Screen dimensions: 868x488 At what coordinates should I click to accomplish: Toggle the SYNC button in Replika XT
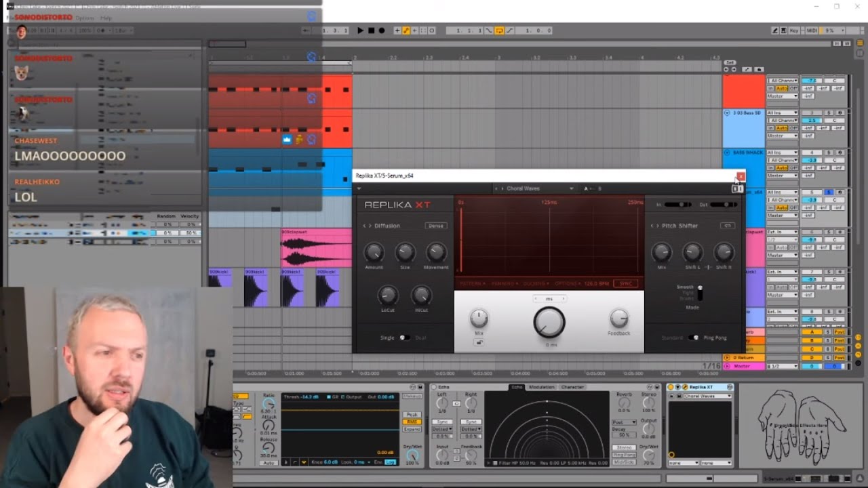625,283
